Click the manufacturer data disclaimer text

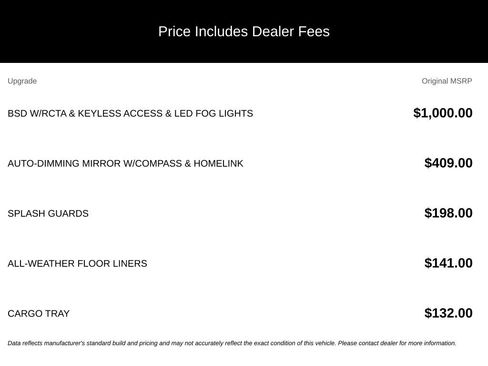232,343
